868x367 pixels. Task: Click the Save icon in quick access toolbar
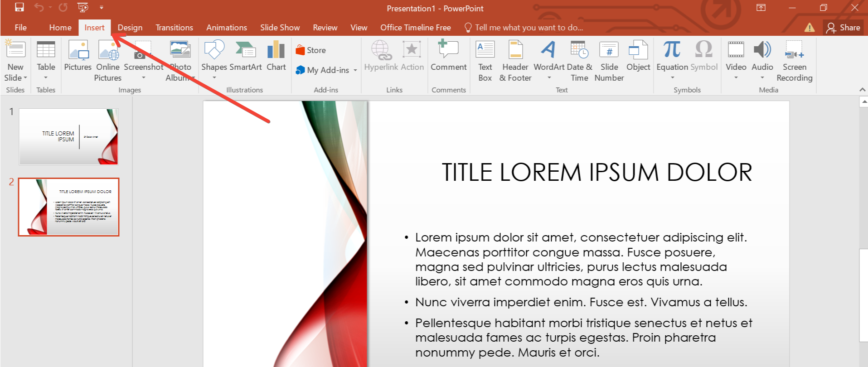pyautogui.click(x=19, y=8)
